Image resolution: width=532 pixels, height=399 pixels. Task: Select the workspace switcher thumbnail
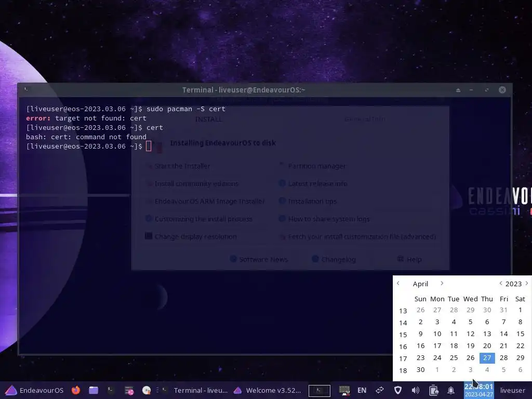click(320, 391)
